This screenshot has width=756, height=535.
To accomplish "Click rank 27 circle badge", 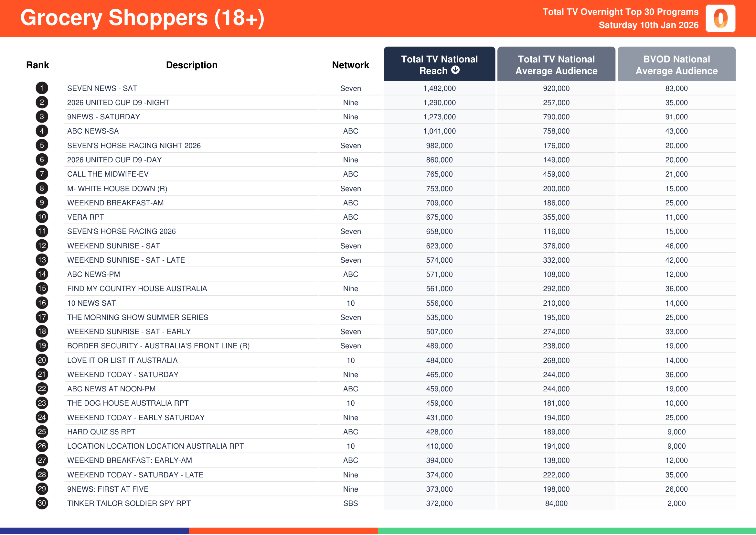I will tap(42, 460).
